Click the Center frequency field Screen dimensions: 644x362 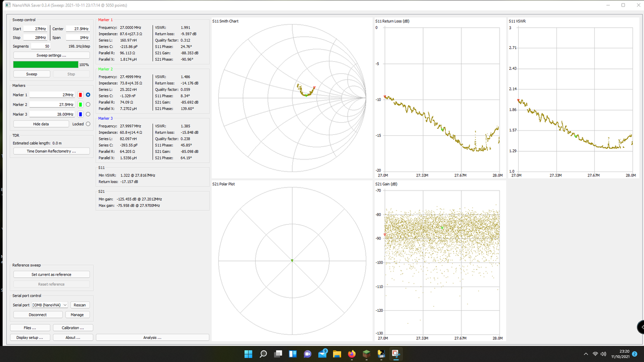(x=78, y=29)
